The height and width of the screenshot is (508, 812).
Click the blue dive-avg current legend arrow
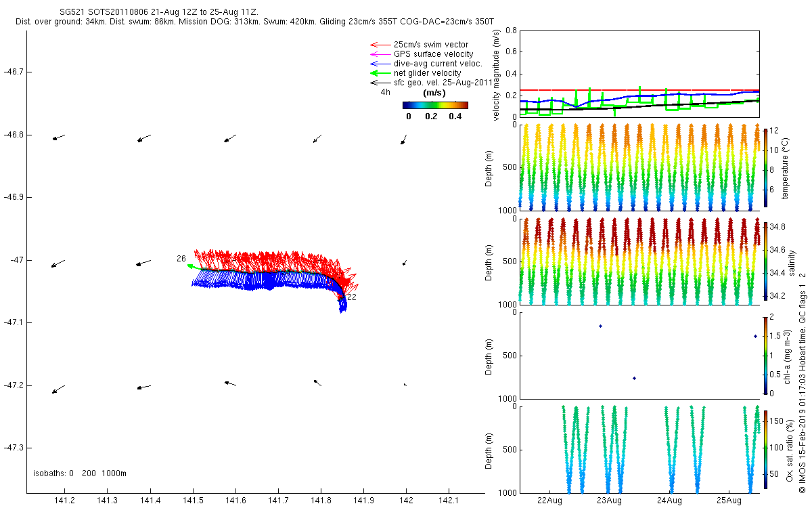pyautogui.click(x=379, y=64)
